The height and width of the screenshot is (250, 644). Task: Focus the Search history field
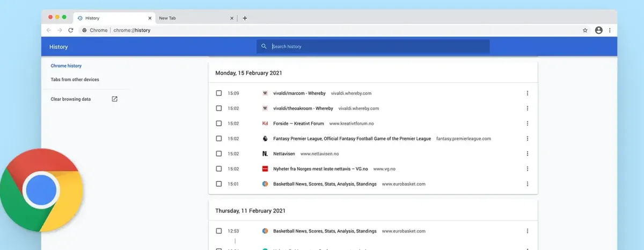coord(373,46)
